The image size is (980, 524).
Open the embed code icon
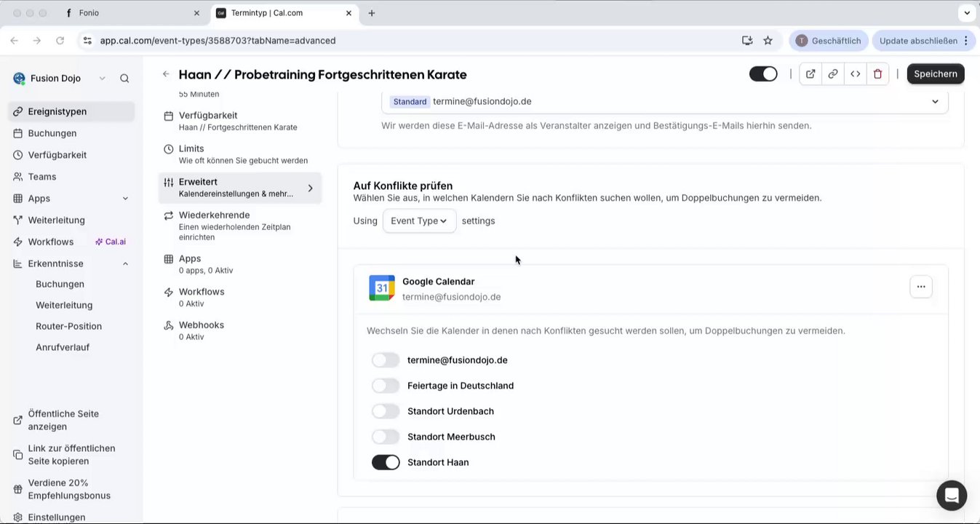pyautogui.click(x=856, y=74)
